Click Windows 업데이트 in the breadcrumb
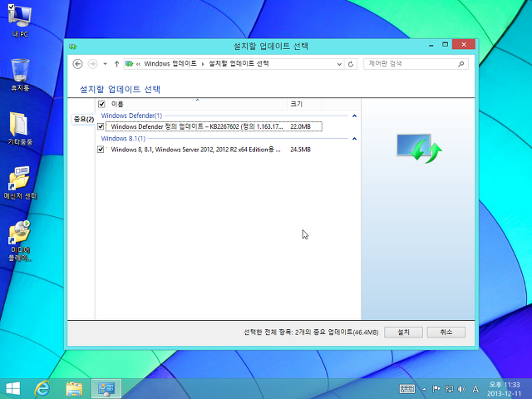The image size is (532, 399). [170, 63]
